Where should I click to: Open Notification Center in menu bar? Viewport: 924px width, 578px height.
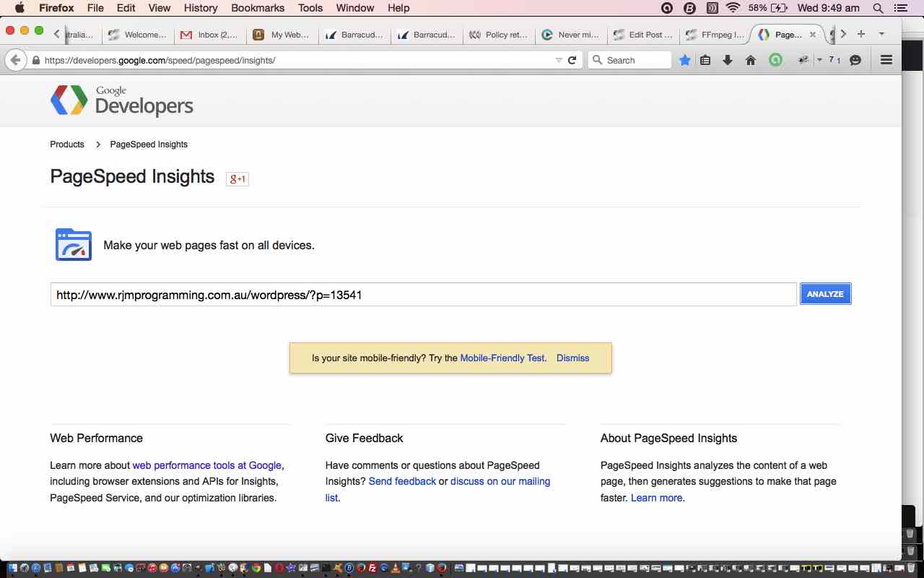click(900, 8)
